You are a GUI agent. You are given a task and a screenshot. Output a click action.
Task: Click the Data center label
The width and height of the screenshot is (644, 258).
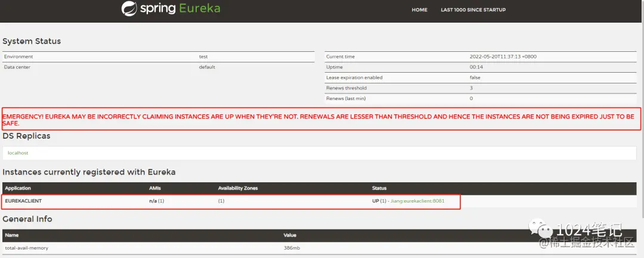(17, 67)
